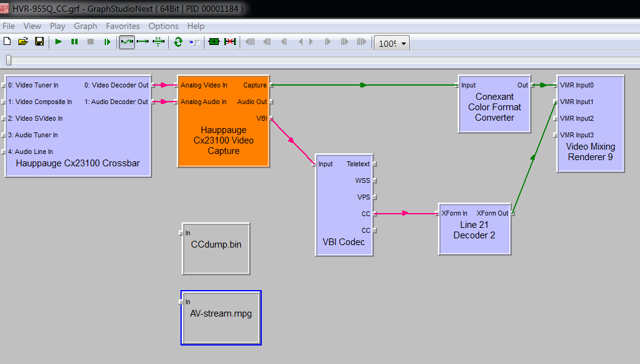640x364 pixels.
Task: Save the graph with the floppy disk icon
Action: click(39, 41)
